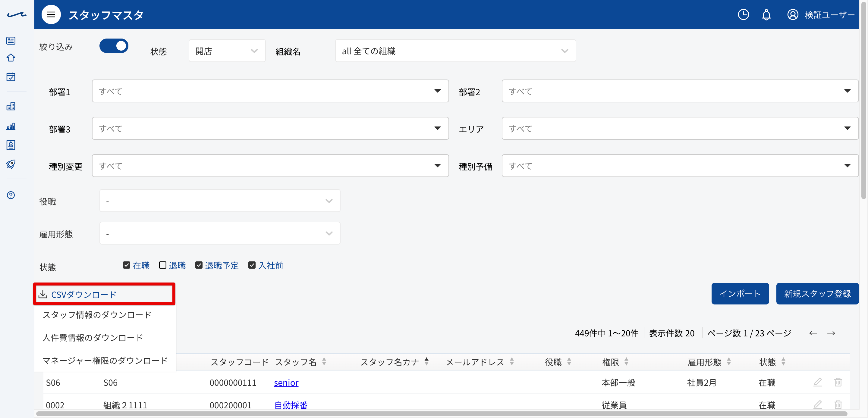
Task: Check the 退職 checkbox
Action: 162,265
